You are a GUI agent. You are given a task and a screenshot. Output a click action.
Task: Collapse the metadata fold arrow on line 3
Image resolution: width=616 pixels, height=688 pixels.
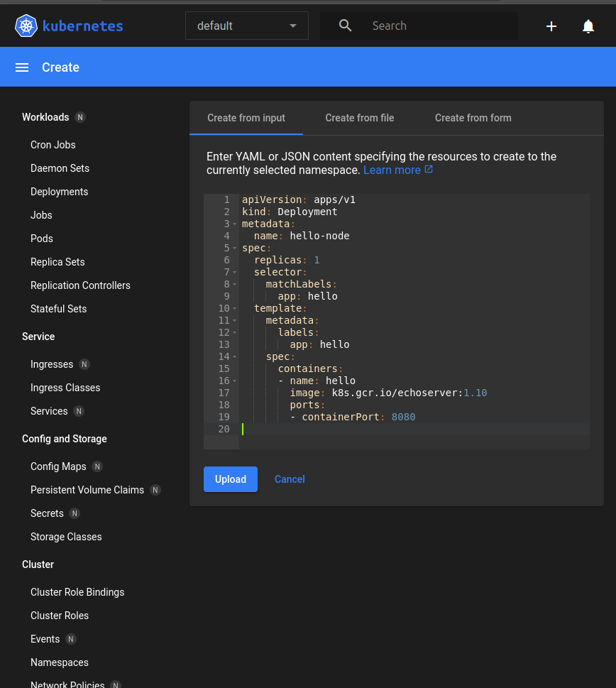235,224
